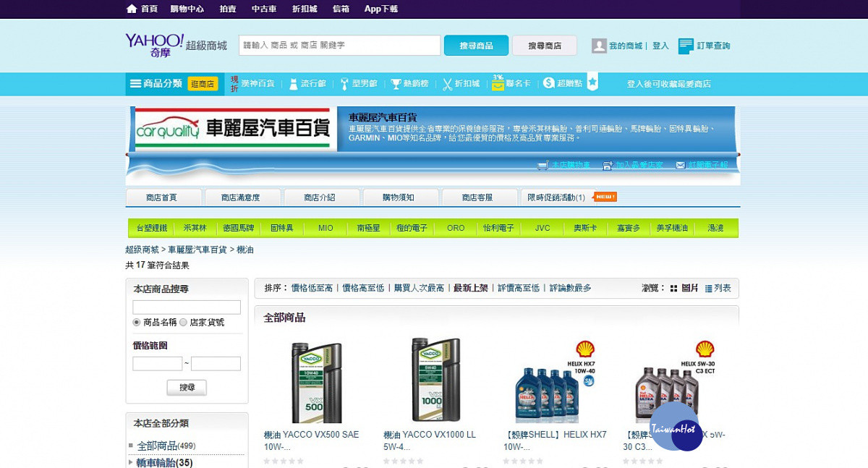Open 美孚機油 brand in the green bar

click(673, 228)
